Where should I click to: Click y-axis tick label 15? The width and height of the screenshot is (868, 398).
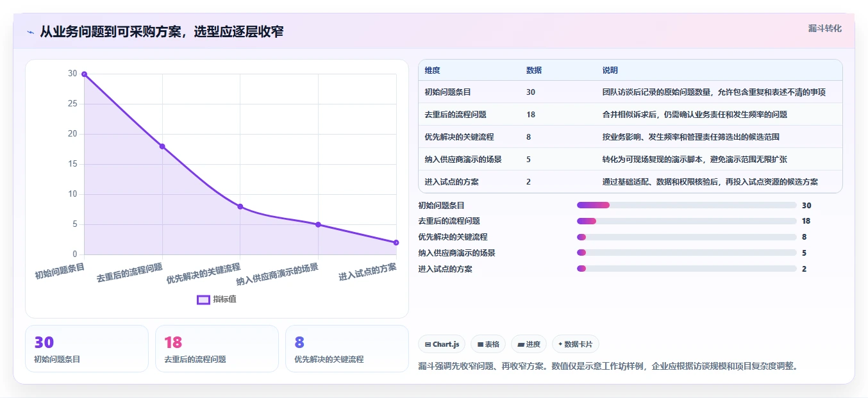72,164
